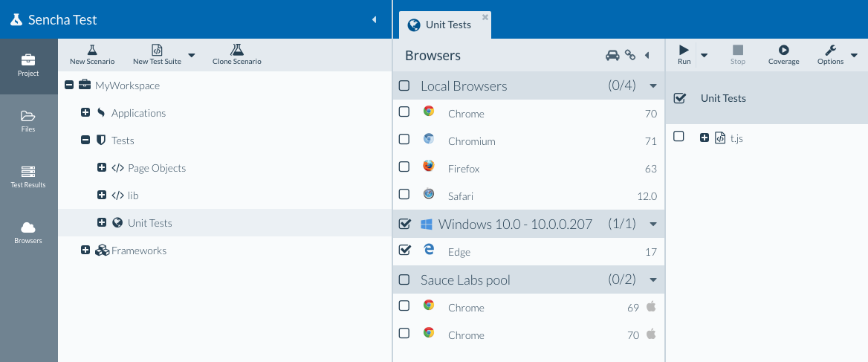This screenshot has height=362, width=868.
Task: Uncheck the Edge browser checkbox
Action: tap(404, 251)
